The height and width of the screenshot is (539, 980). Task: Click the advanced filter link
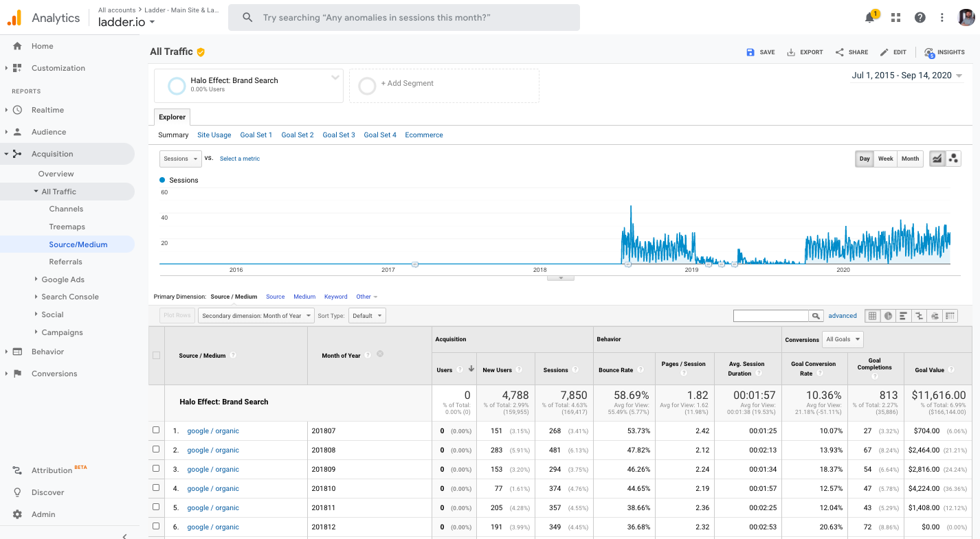(x=843, y=316)
